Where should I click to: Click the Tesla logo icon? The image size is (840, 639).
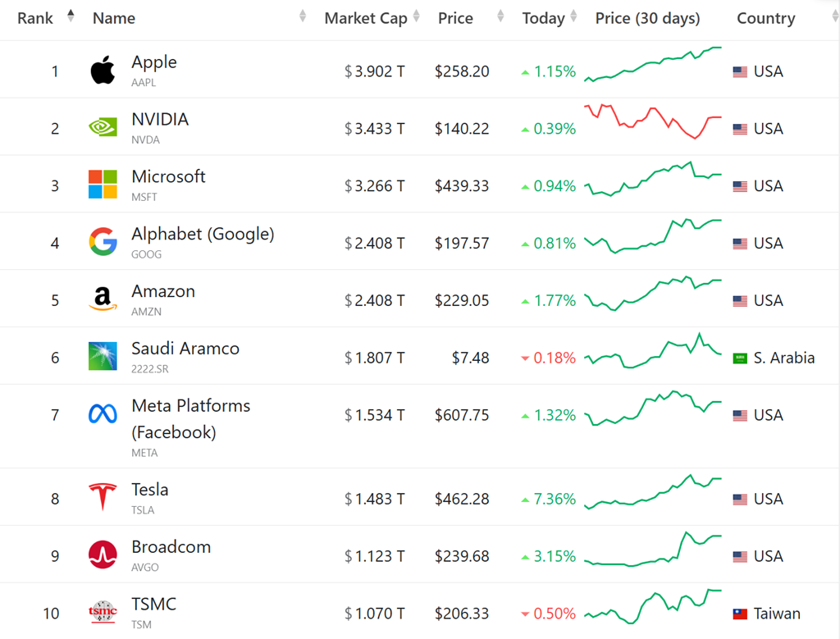pos(103,498)
